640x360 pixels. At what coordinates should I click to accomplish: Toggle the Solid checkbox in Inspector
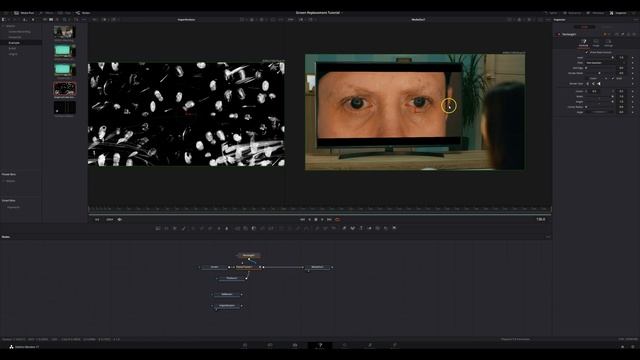tap(613, 78)
